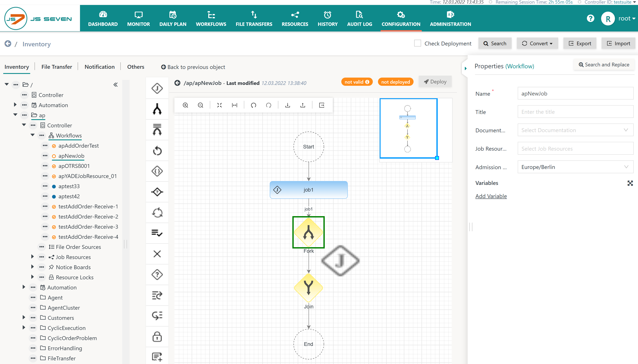Click the Name field containing apNewJob
This screenshot has height=364, width=638.
click(x=575, y=94)
